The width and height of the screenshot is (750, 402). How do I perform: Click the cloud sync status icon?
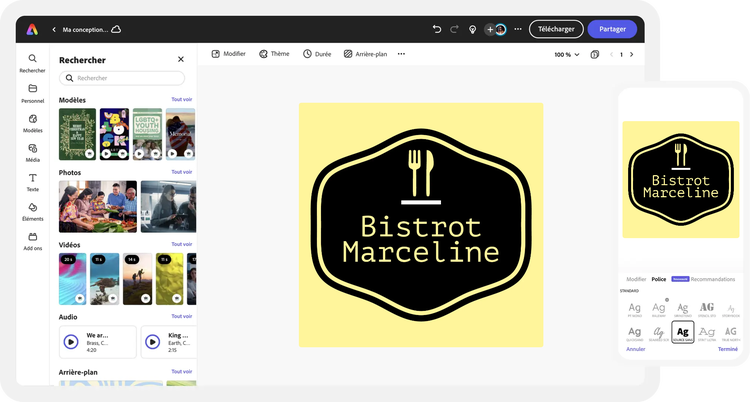[x=116, y=29]
